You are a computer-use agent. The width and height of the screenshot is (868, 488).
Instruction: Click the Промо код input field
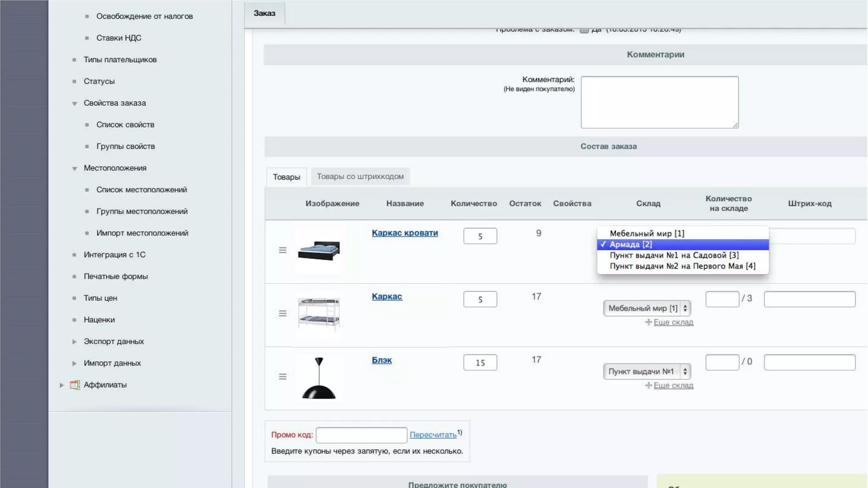361,435
